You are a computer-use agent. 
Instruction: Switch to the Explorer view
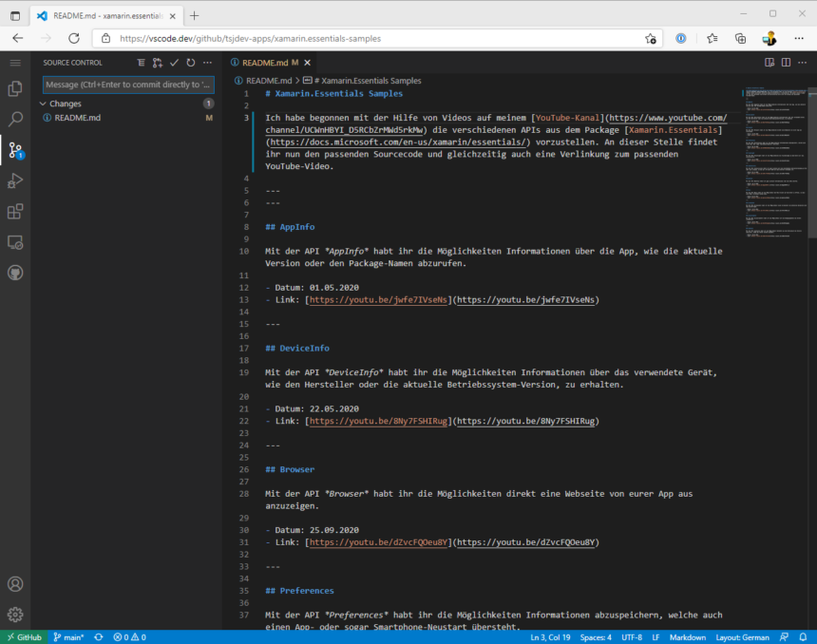[x=13, y=87]
